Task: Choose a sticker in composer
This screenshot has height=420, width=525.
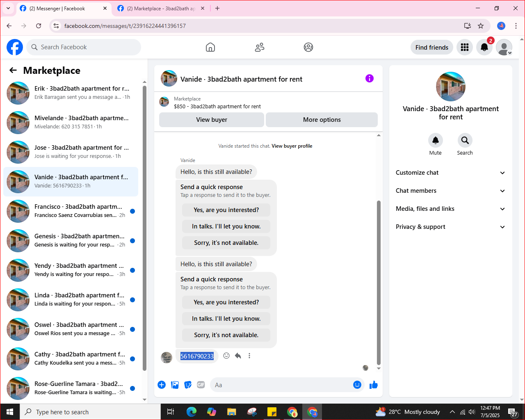Action: [x=188, y=385]
